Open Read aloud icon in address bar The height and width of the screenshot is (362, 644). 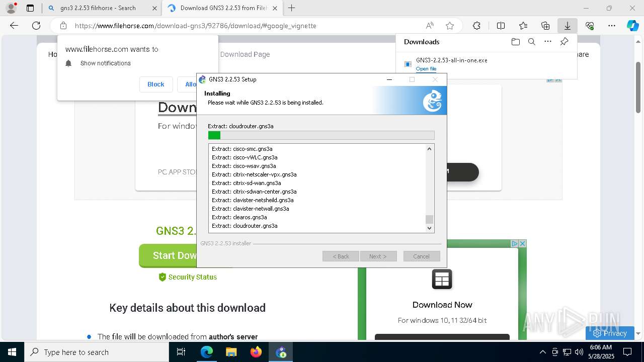pyautogui.click(x=430, y=26)
